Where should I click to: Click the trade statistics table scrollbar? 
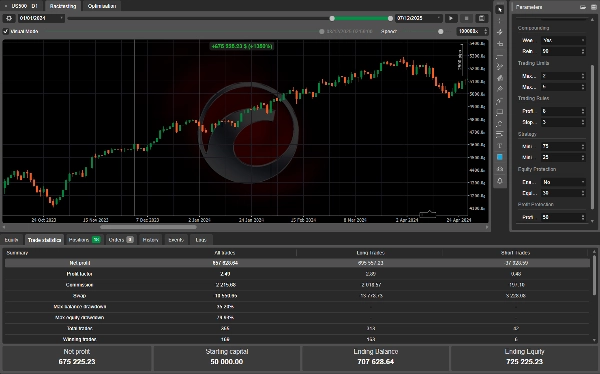594,275
